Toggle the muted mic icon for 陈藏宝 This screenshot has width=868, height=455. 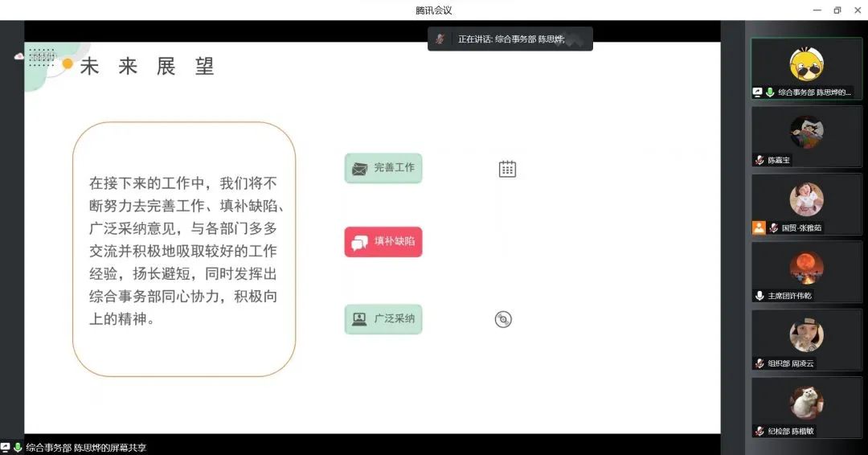pyautogui.click(x=759, y=160)
